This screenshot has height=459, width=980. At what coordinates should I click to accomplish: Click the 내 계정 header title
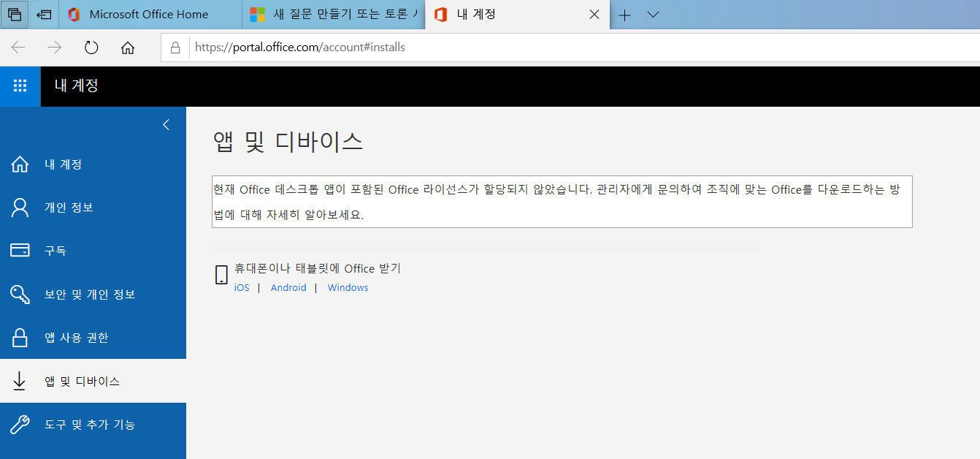pyautogui.click(x=77, y=86)
